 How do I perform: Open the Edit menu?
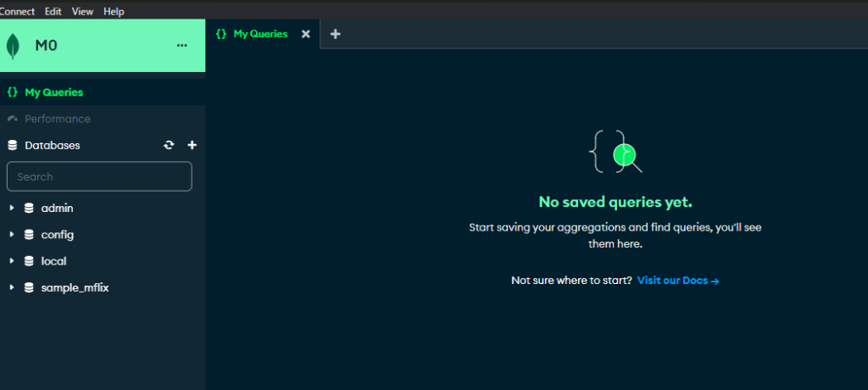[53, 12]
